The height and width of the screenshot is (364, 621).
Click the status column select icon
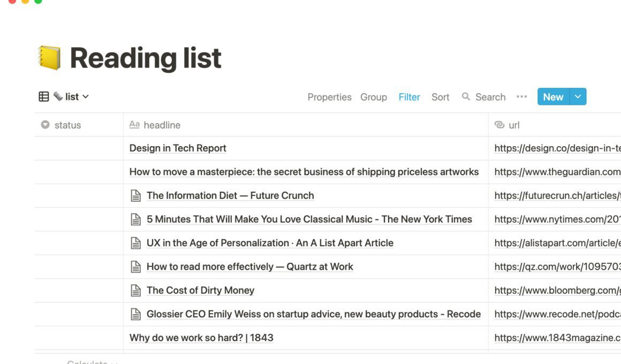[45, 125]
